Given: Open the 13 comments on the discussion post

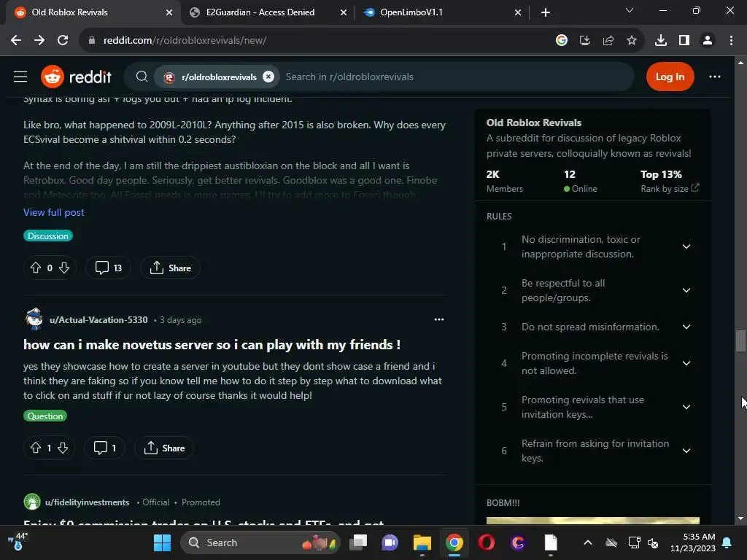Looking at the screenshot, I should coord(108,268).
